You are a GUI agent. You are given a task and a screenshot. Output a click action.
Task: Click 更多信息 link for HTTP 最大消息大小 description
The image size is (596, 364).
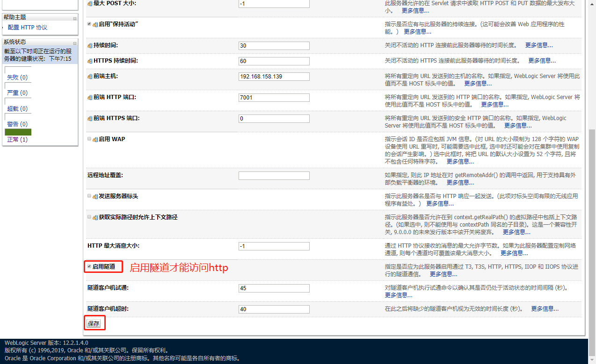pyautogui.click(x=515, y=253)
